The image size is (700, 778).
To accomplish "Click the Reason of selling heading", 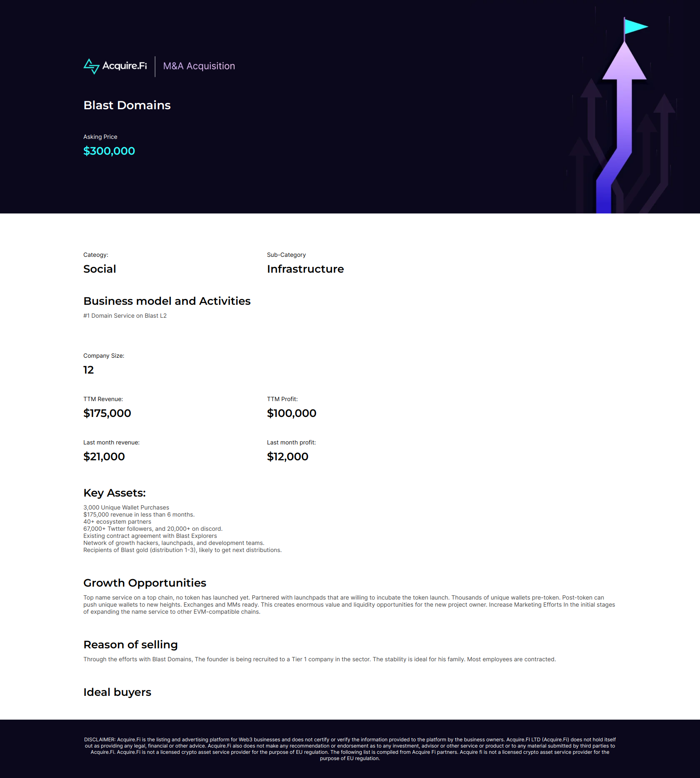I will (x=130, y=645).
